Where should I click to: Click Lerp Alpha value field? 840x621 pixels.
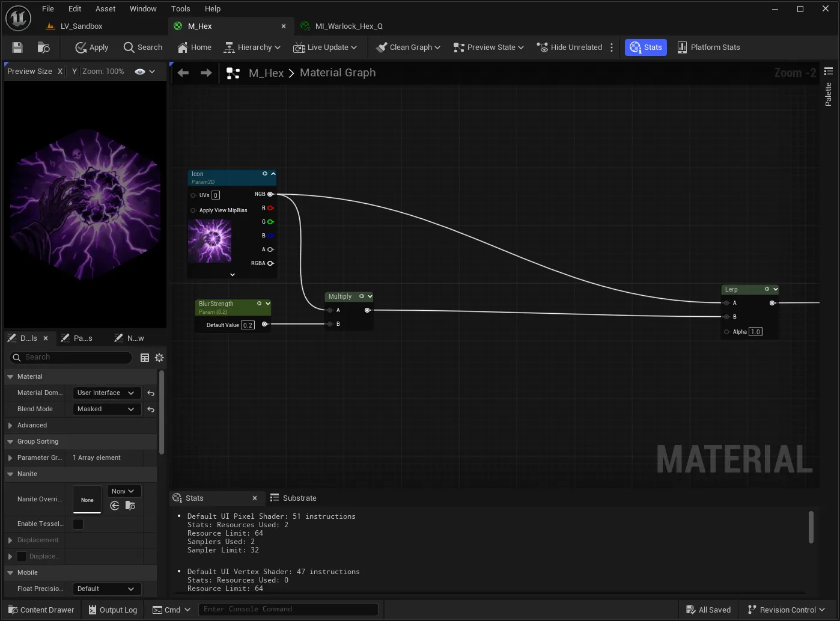pyautogui.click(x=755, y=332)
